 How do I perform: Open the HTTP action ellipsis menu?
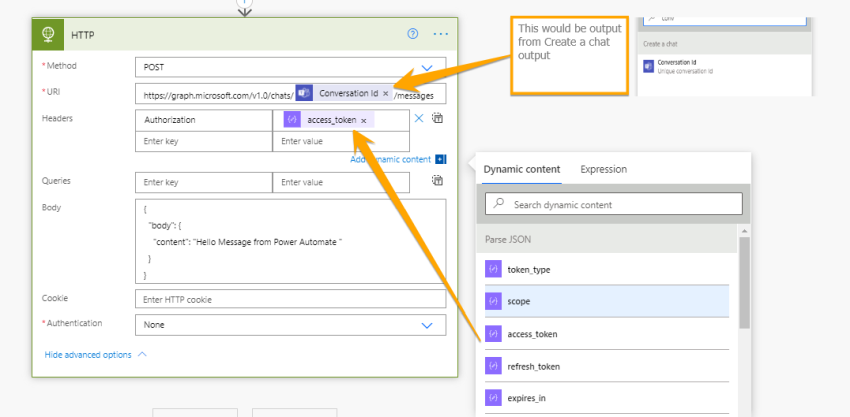click(x=441, y=34)
